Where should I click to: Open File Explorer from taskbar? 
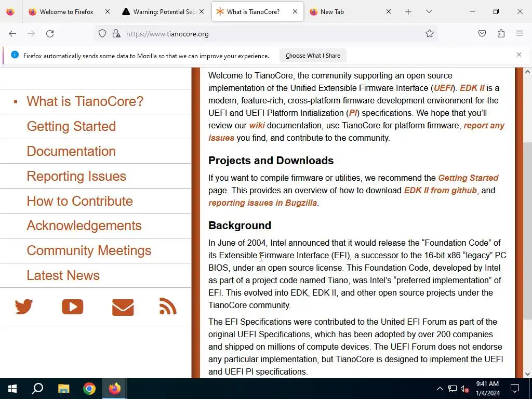tap(63, 389)
